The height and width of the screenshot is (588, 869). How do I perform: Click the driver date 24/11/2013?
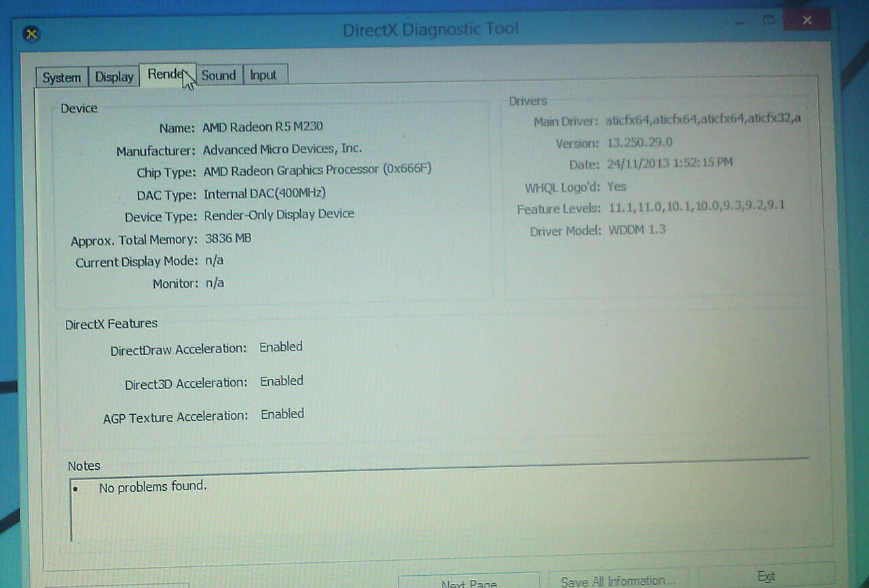(670, 164)
